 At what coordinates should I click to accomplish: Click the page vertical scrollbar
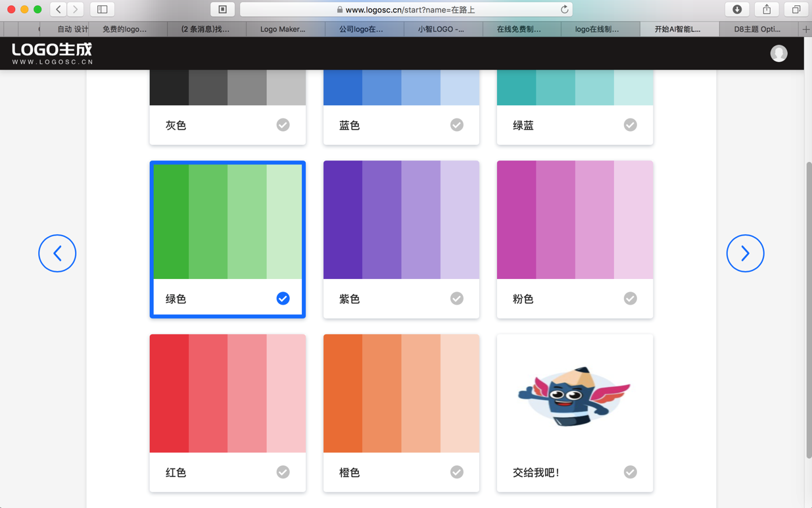pos(809,309)
